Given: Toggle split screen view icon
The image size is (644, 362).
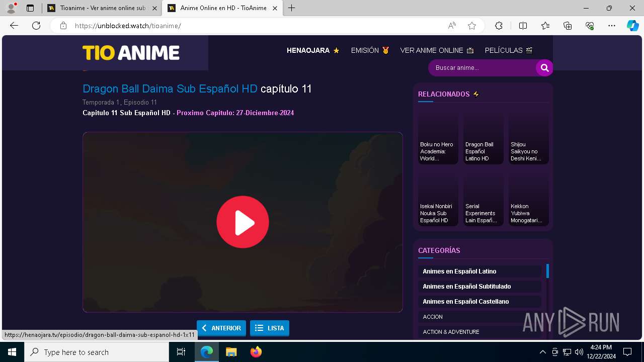Looking at the screenshot, I should click(x=523, y=26).
